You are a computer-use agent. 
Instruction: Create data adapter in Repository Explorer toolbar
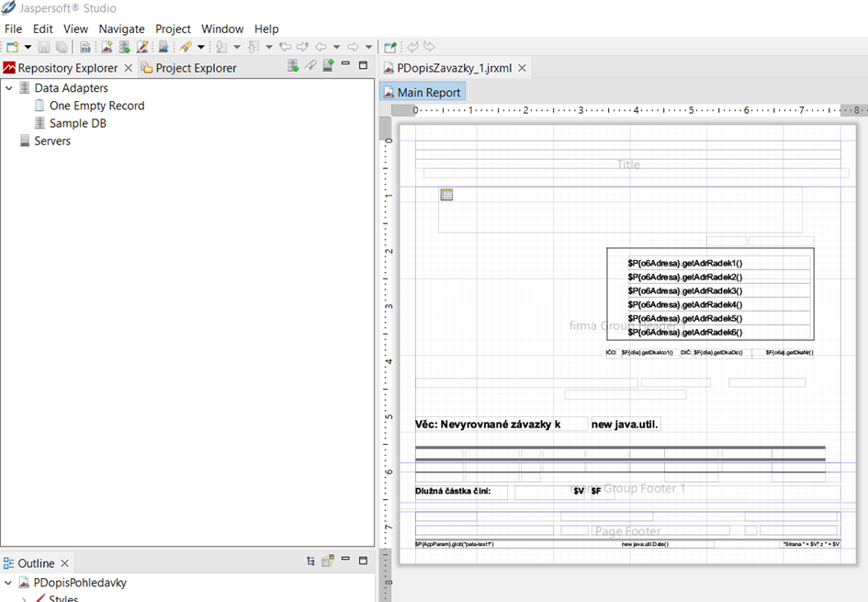(x=293, y=65)
